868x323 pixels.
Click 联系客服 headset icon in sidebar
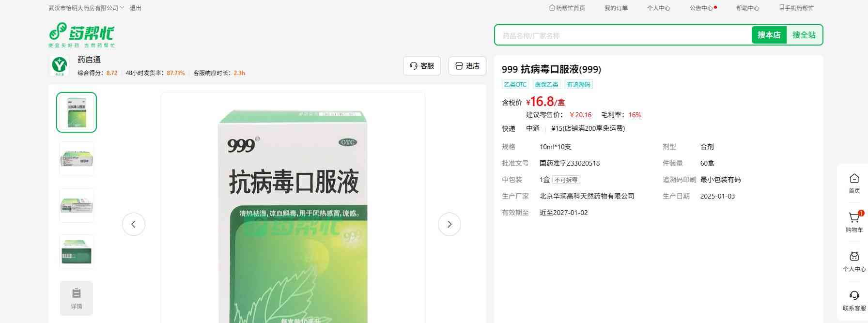(854, 296)
